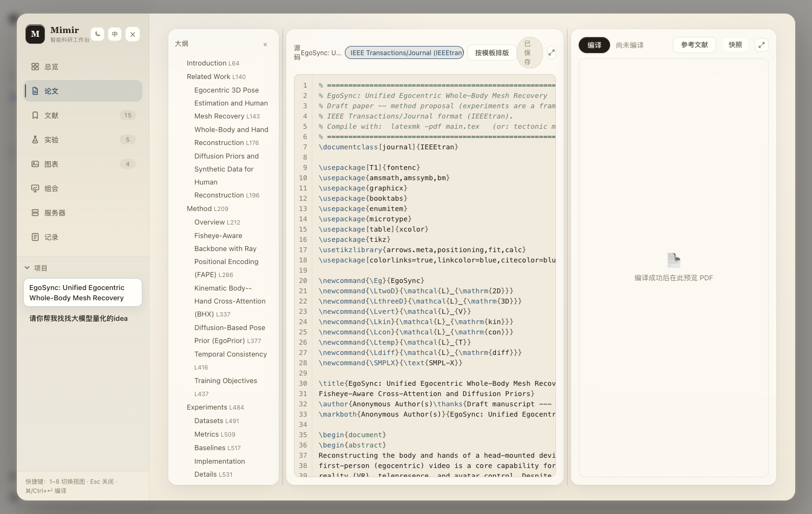Click the 总览 grid icon

click(x=35, y=67)
